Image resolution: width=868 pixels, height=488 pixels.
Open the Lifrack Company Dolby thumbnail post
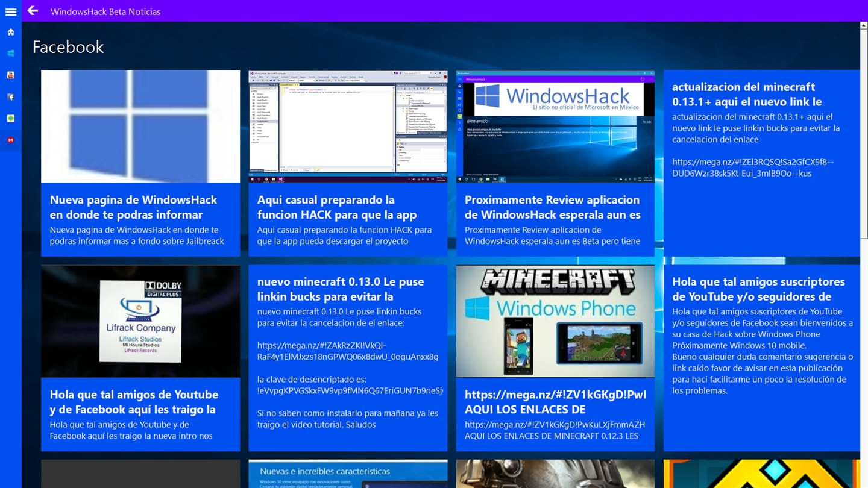[140, 321]
